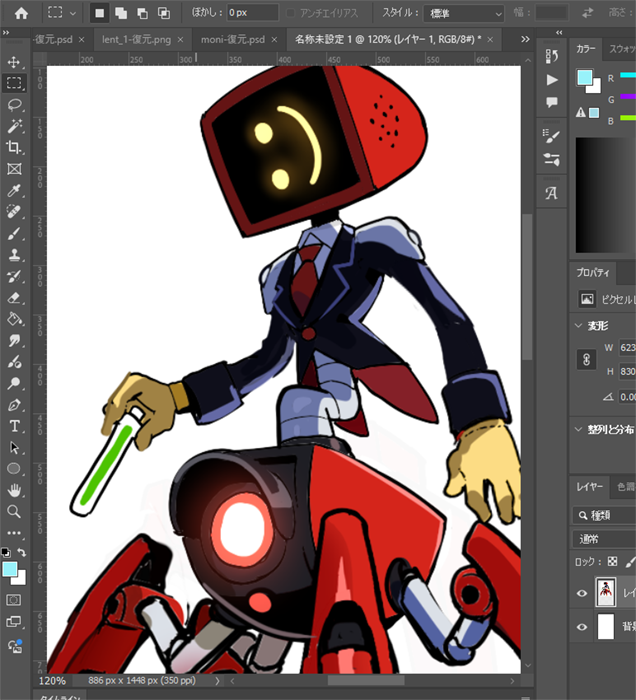Choose New Selection mode
Image resolution: width=636 pixels, height=700 pixels.
99,13
